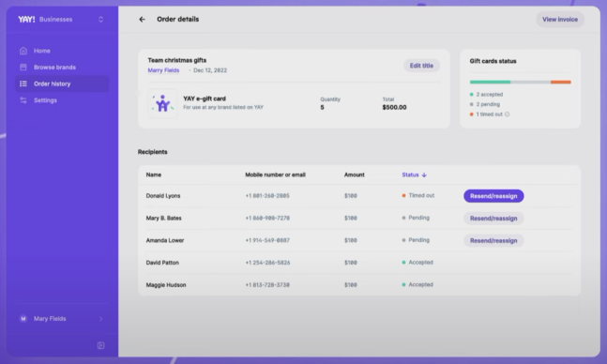Select the Maggie Hudson name cell

pyautogui.click(x=166, y=285)
